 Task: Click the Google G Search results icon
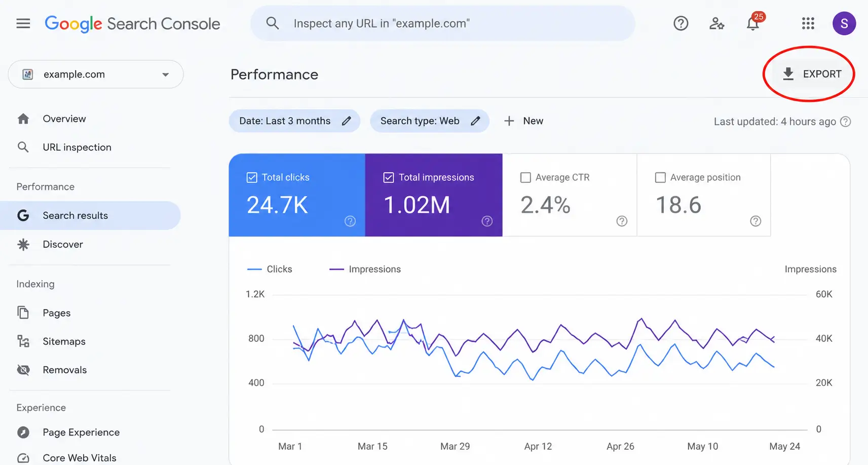click(23, 215)
